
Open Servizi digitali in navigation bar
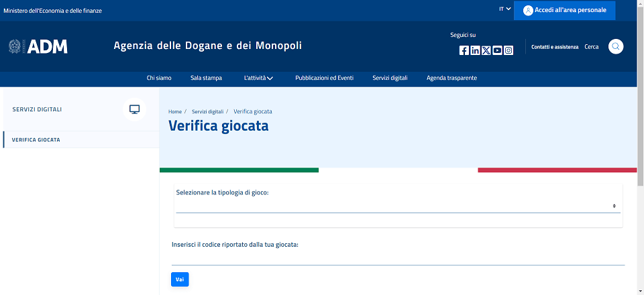click(390, 78)
